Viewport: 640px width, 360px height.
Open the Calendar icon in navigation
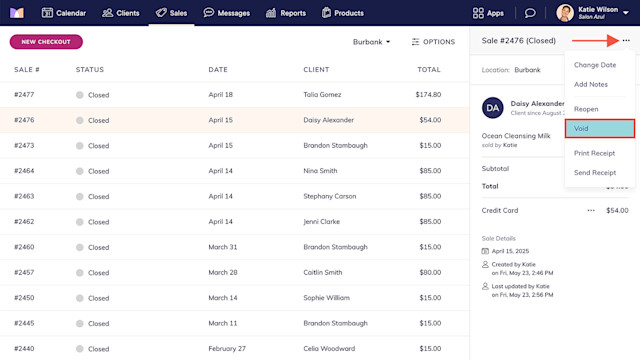pyautogui.click(x=47, y=13)
